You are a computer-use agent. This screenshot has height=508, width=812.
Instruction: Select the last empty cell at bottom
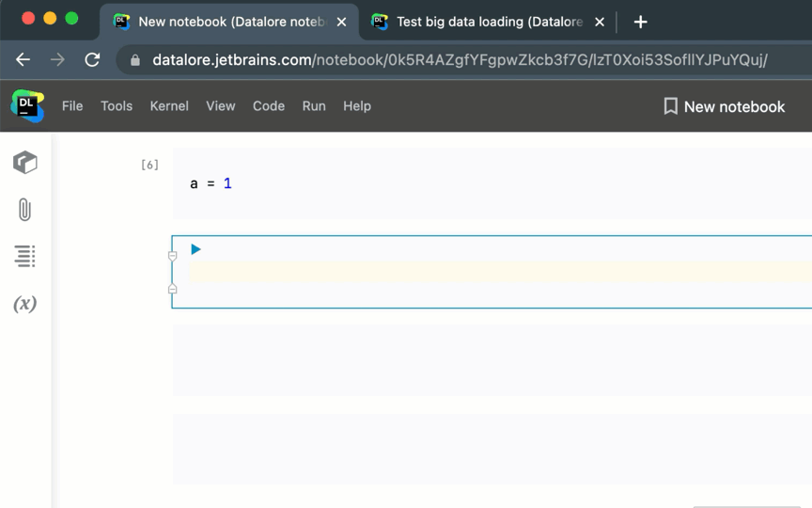[492, 449]
